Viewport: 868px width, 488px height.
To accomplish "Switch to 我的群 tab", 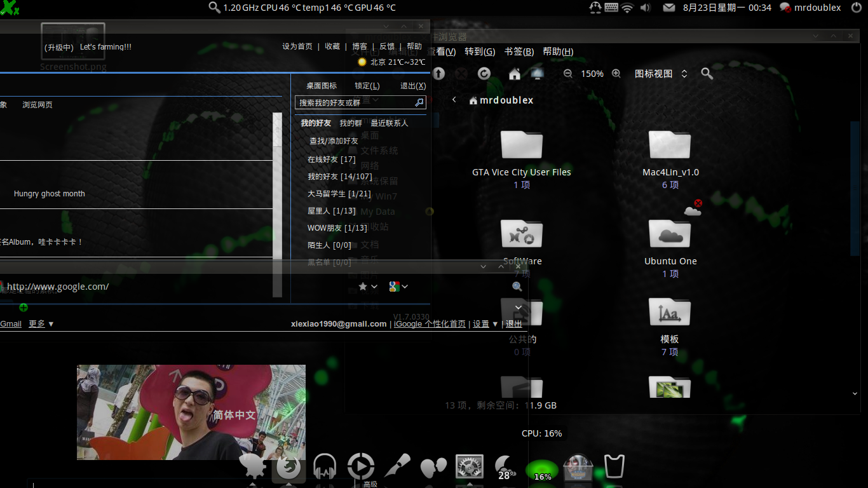I will pyautogui.click(x=351, y=123).
